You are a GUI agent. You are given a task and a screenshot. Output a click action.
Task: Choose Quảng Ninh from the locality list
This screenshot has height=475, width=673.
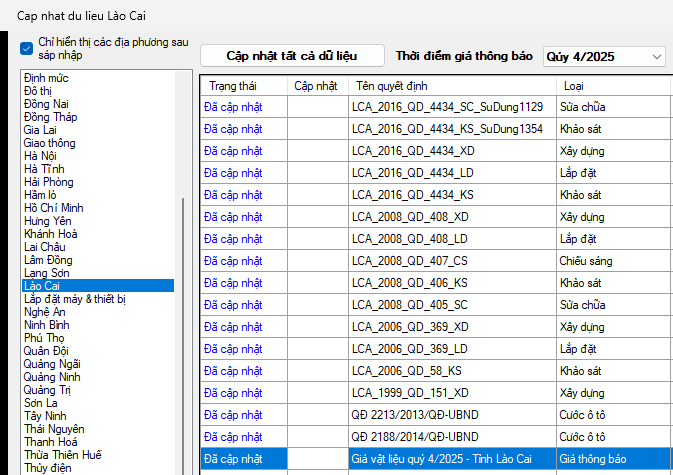pos(53,377)
